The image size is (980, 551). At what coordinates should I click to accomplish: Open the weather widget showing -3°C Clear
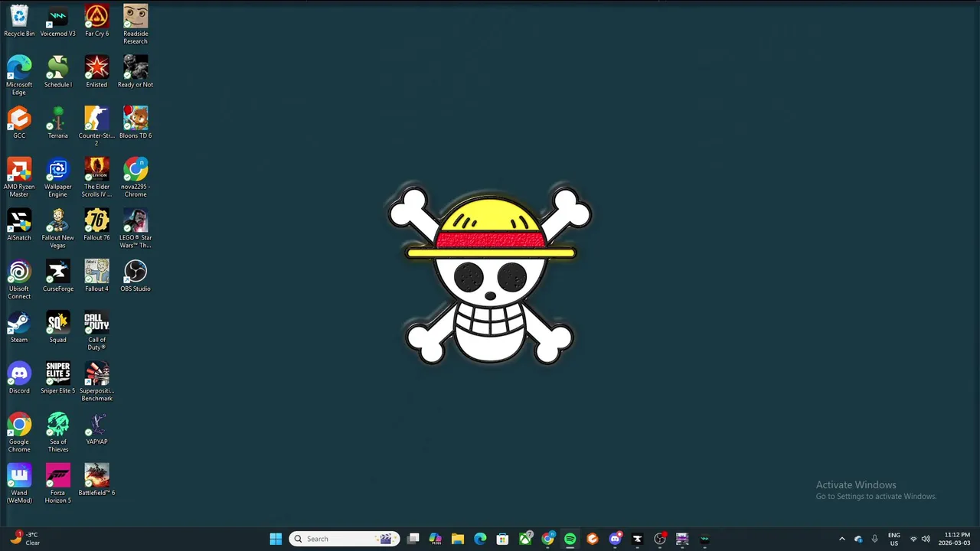[x=25, y=538]
